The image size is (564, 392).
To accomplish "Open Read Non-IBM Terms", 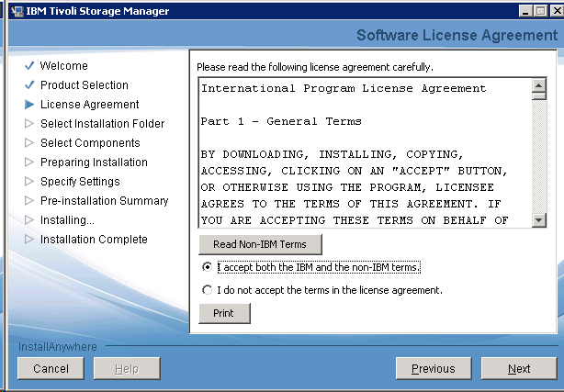I will point(259,244).
